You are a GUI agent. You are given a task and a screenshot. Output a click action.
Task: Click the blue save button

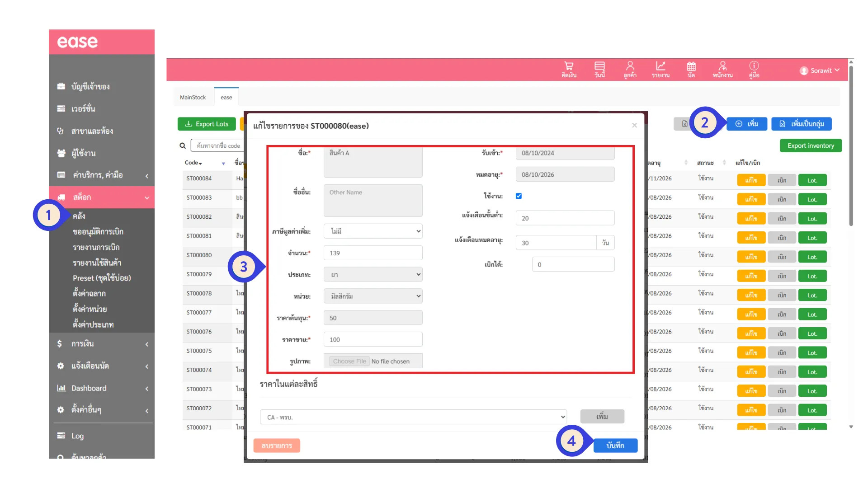pyautogui.click(x=615, y=446)
